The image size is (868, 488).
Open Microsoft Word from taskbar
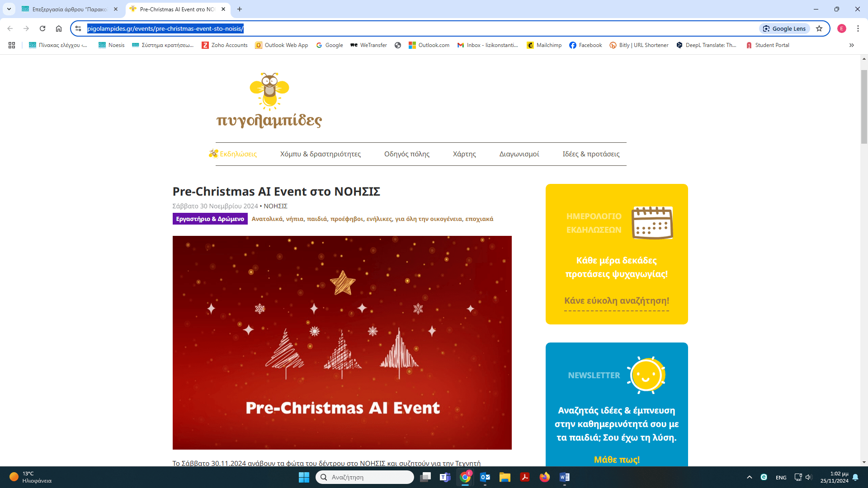click(x=564, y=477)
